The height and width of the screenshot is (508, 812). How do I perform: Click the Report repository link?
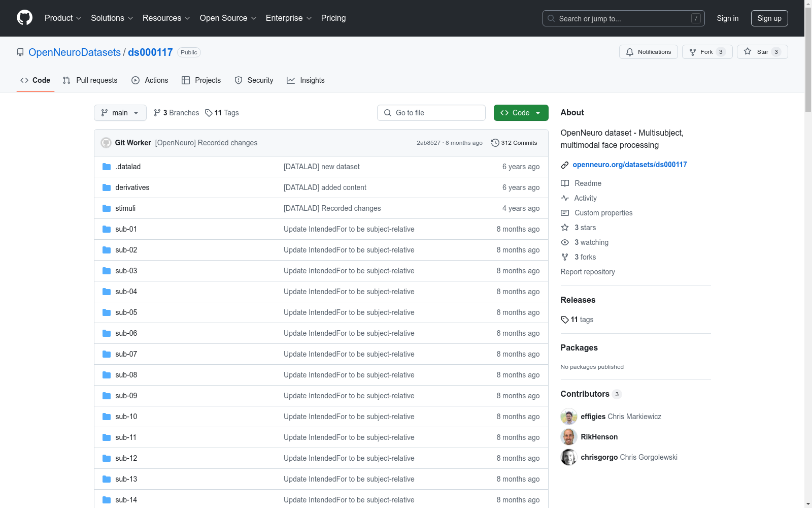pos(588,272)
